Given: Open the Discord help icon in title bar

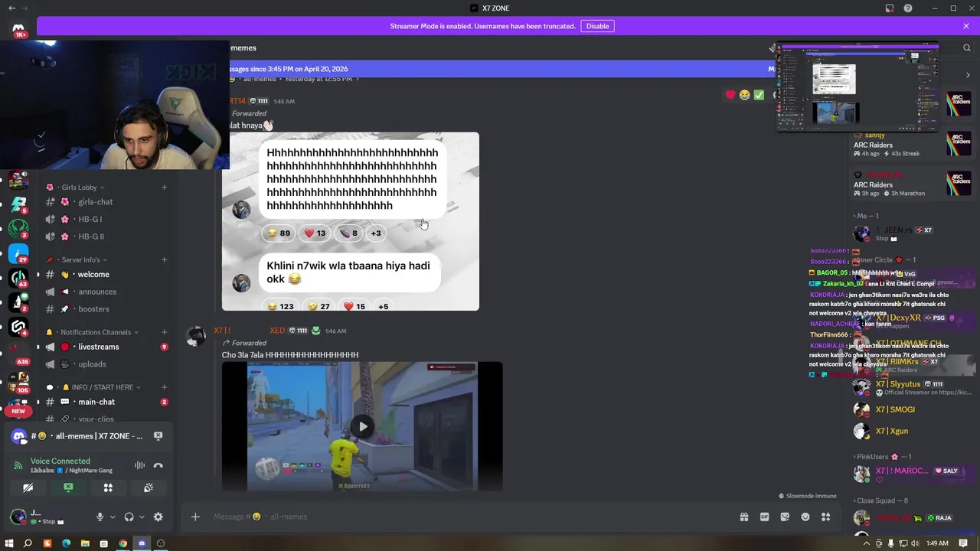Looking at the screenshot, I should pyautogui.click(x=908, y=8).
